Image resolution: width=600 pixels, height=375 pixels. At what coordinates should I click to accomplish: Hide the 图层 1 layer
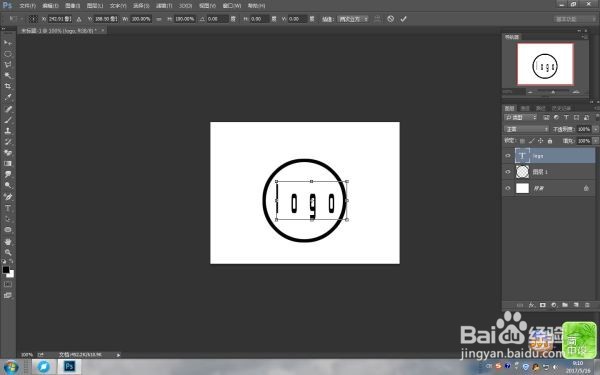pyautogui.click(x=508, y=172)
